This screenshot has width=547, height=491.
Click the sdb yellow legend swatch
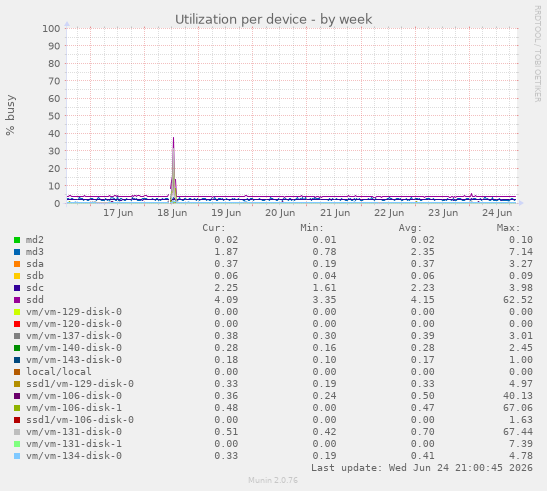click(17, 276)
